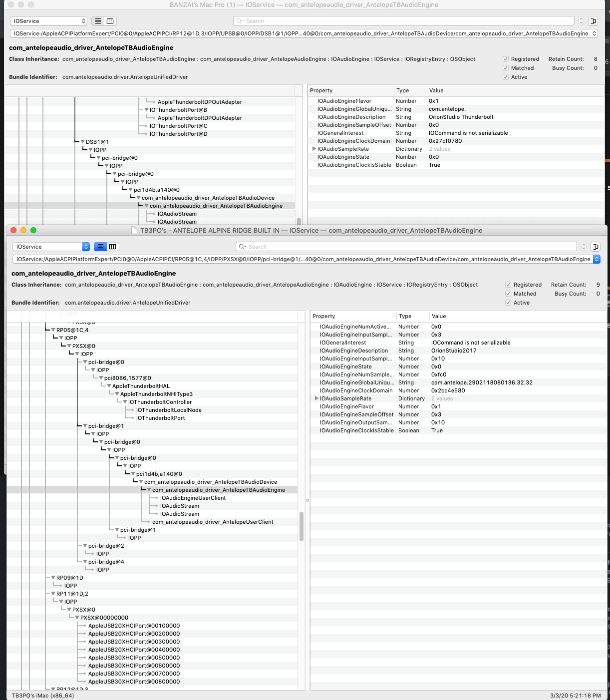610x700 pixels.
Task: Select IOAudioEngineClockDomain row in front window
Action: click(x=458, y=390)
